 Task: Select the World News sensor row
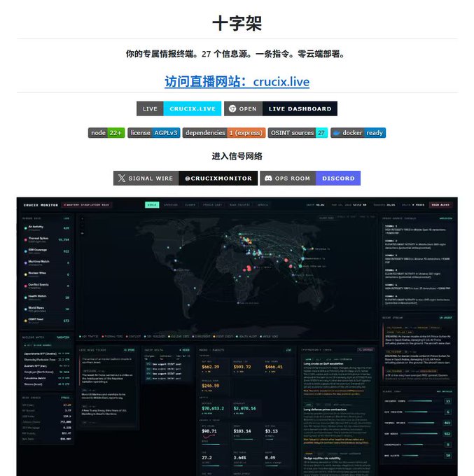pos(47,309)
